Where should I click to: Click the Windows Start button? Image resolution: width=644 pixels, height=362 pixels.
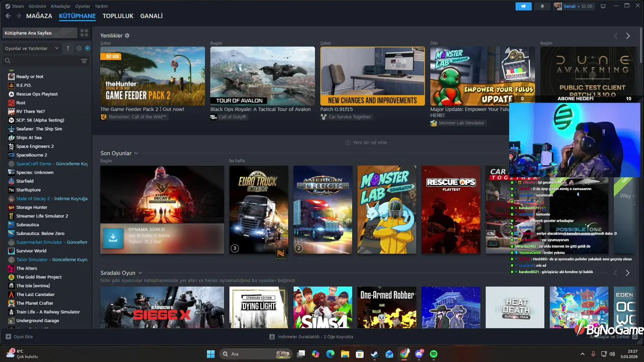[x=211, y=354]
